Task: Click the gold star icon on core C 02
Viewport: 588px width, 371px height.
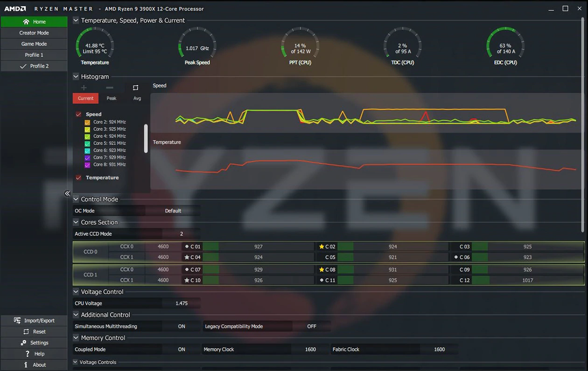Action: click(x=321, y=246)
